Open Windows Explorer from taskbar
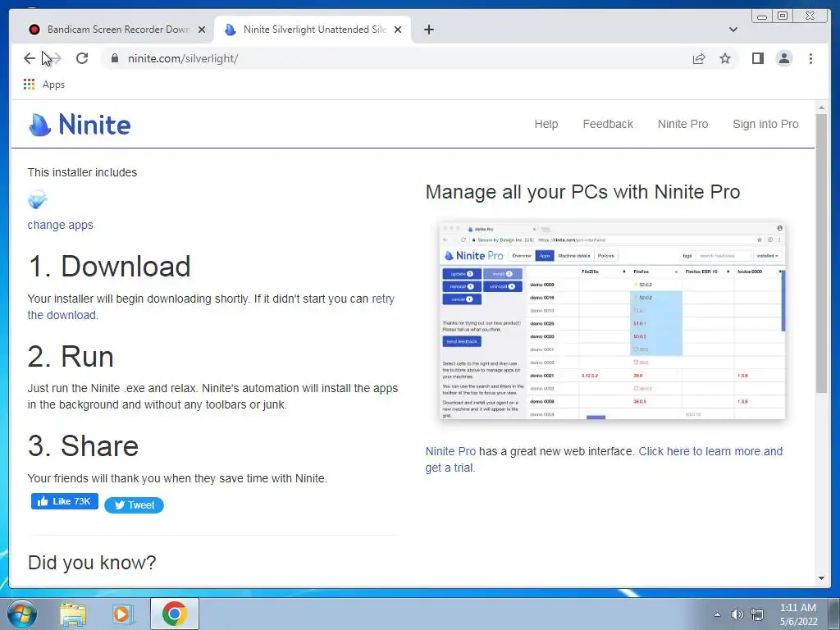840x630 pixels. pyautogui.click(x=73, y=614)
